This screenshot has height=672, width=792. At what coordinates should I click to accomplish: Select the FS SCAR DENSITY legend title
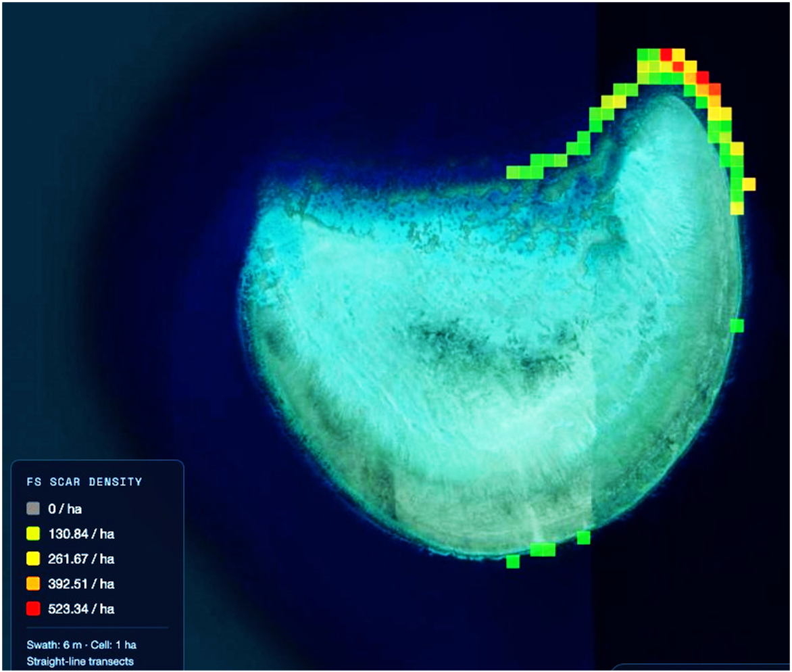click(84, 482)
